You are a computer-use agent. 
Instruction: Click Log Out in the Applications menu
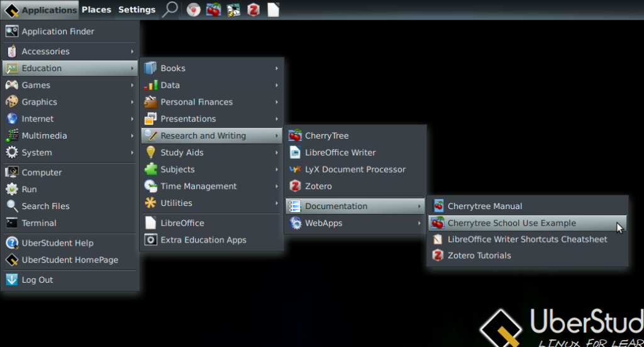click(x=37, y=280)
